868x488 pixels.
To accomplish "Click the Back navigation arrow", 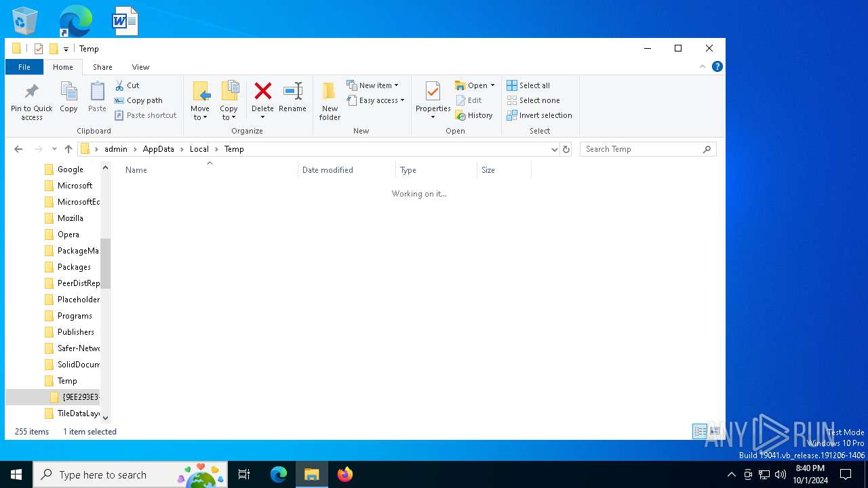I will tap(18, 149).
